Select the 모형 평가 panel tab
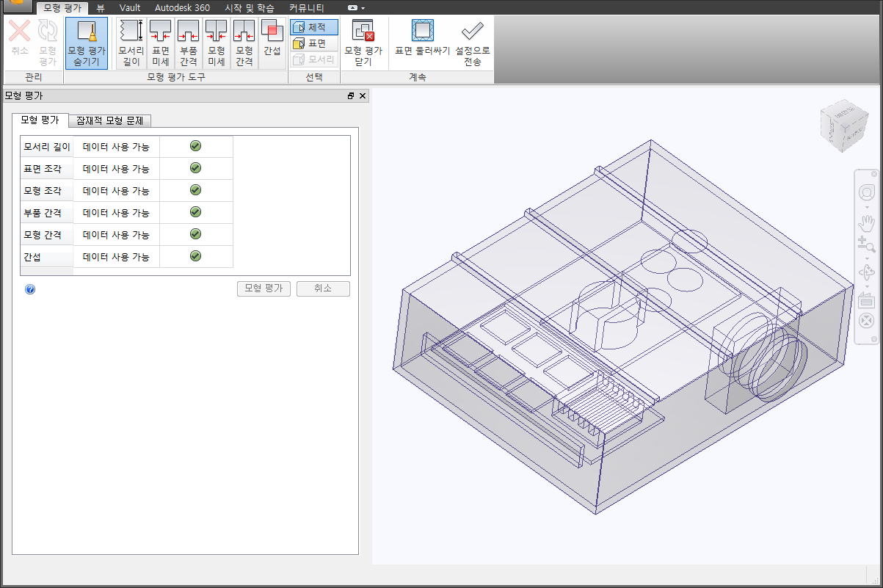Image resolution: width=883 pixels, height=588 pixels. click(40, 120)
